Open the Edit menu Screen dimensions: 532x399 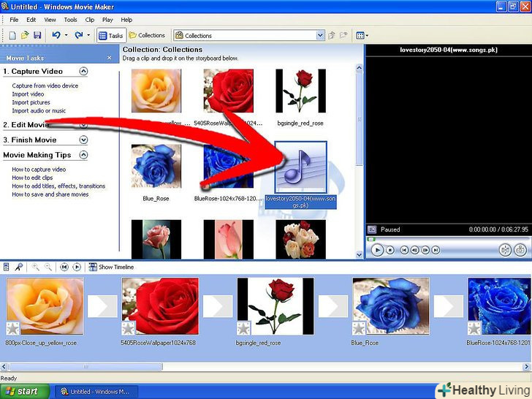pyautogui.click(x=31, y=20)
